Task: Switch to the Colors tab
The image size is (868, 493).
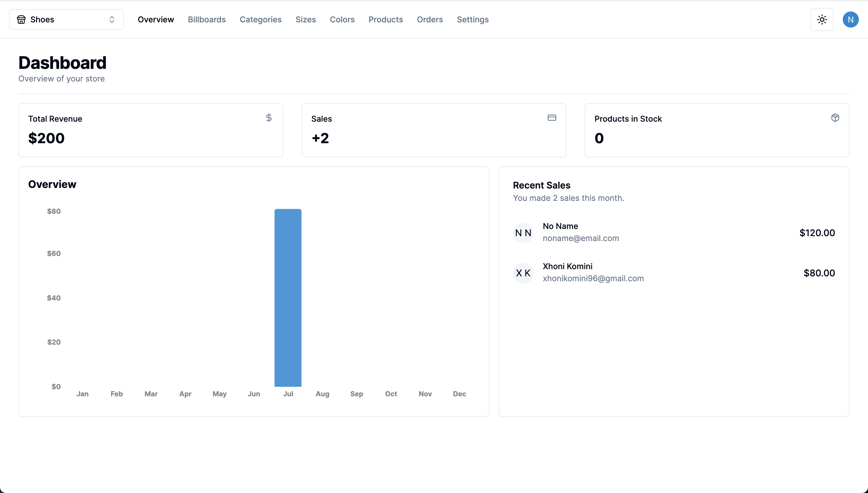Action: 342,20
